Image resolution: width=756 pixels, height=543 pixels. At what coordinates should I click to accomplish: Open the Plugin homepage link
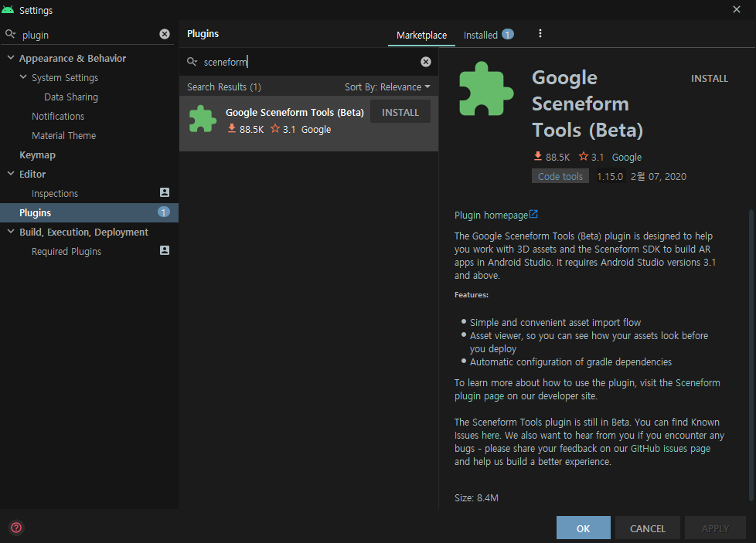[491, 215]
